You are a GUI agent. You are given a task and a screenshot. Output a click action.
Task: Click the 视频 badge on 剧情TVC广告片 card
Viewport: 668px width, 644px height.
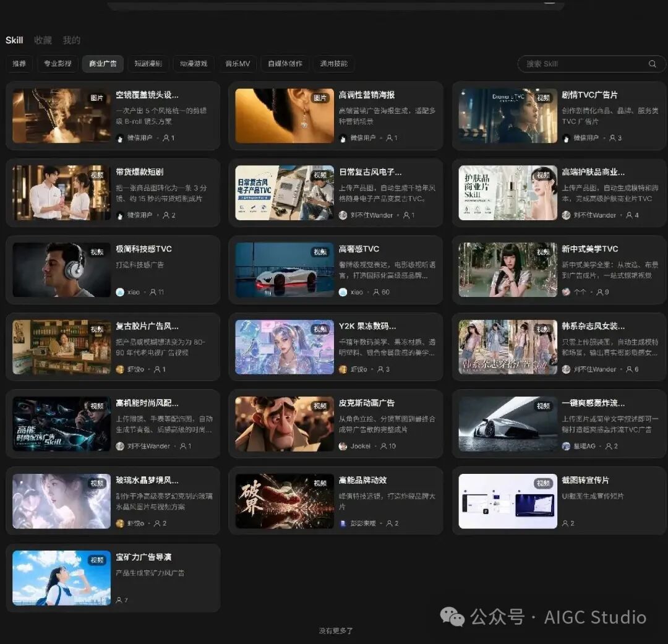point(544,98)
